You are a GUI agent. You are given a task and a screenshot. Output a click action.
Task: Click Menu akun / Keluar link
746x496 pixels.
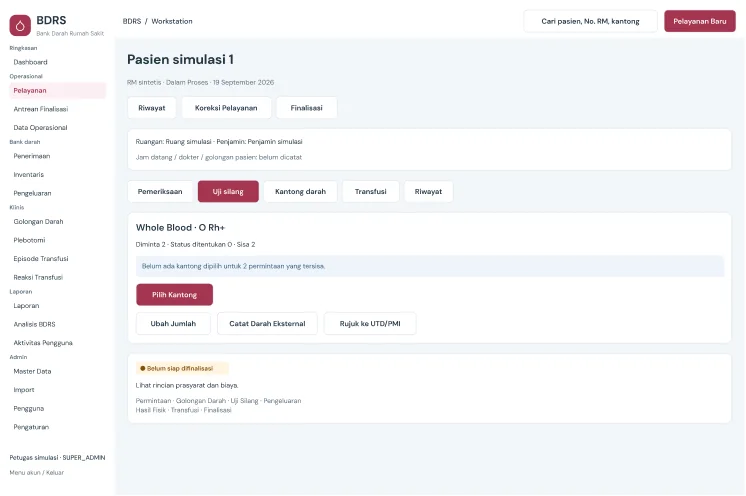[37, 473]
